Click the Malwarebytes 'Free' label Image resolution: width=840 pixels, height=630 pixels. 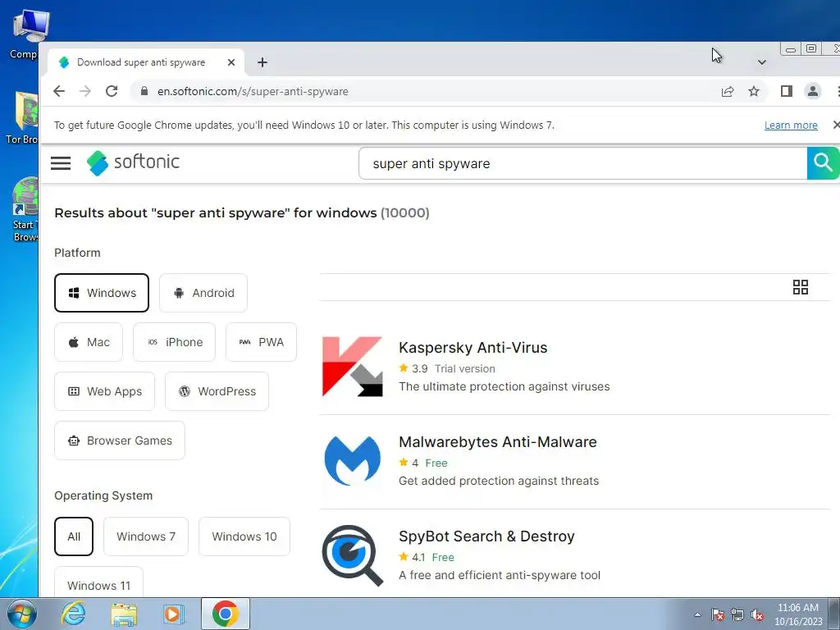coord(436,463)
